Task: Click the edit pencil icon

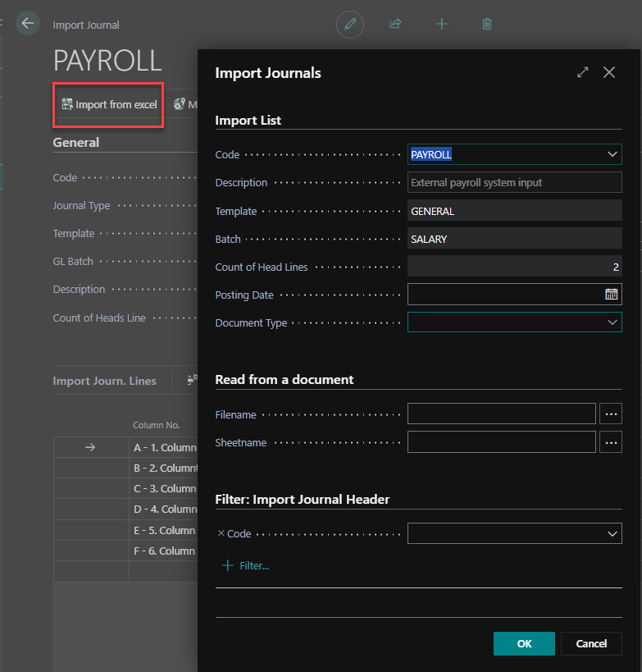Action: pyautogui.click(x=350, y=24)
